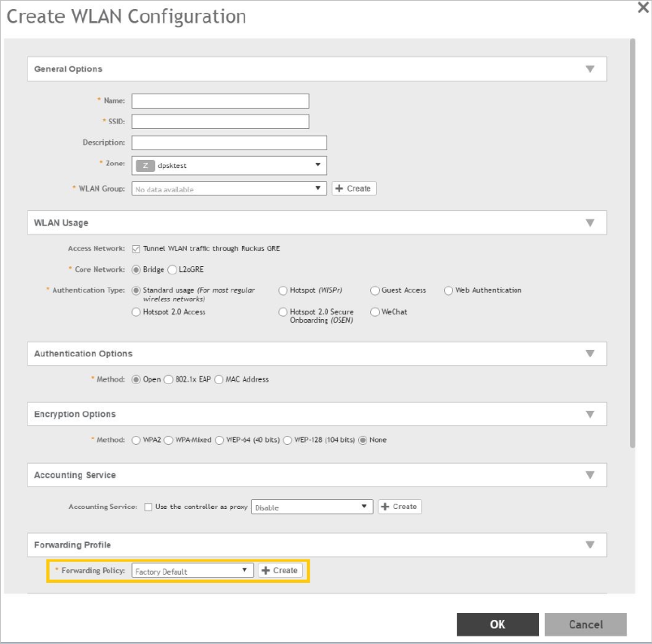
Task: Collapse the General Options section arrow
Action: pos(590,69)
